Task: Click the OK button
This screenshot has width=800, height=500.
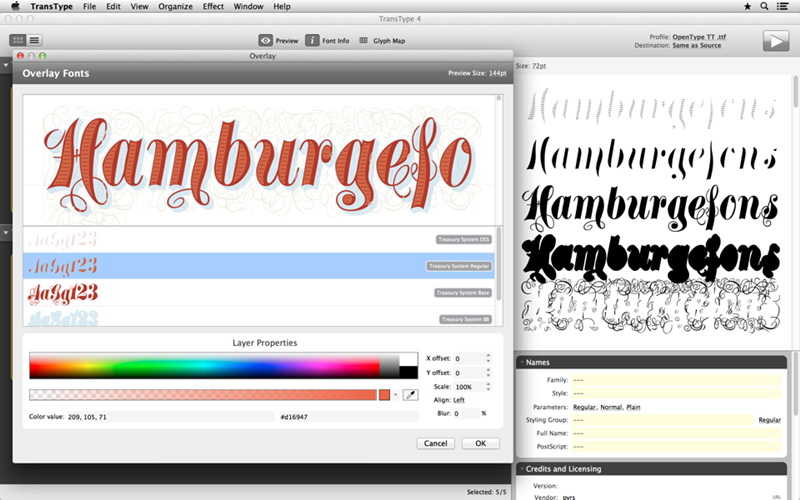Action: 481,443
